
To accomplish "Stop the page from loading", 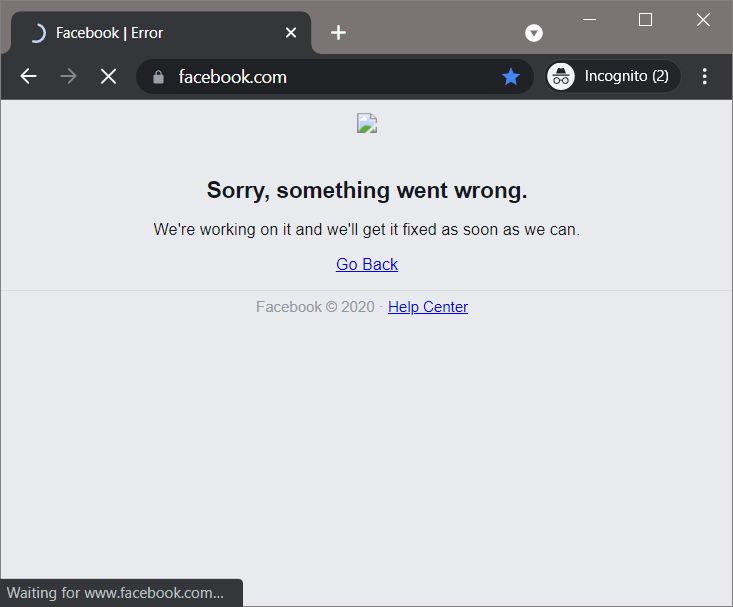I will click(108, 77).
